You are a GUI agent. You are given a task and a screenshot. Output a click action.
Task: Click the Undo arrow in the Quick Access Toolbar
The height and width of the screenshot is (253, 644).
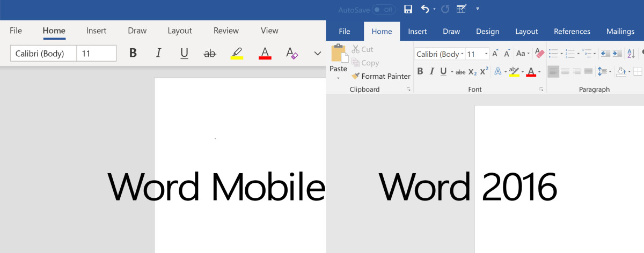click(425, 9)
